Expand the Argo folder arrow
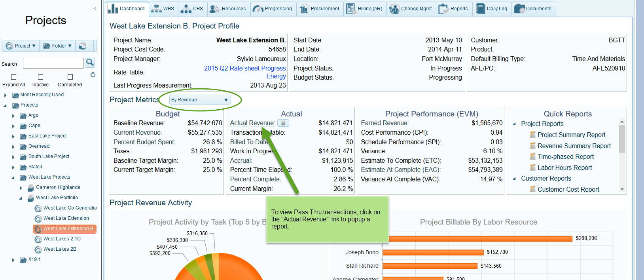The image size is (644, 280). coord(13,116)
